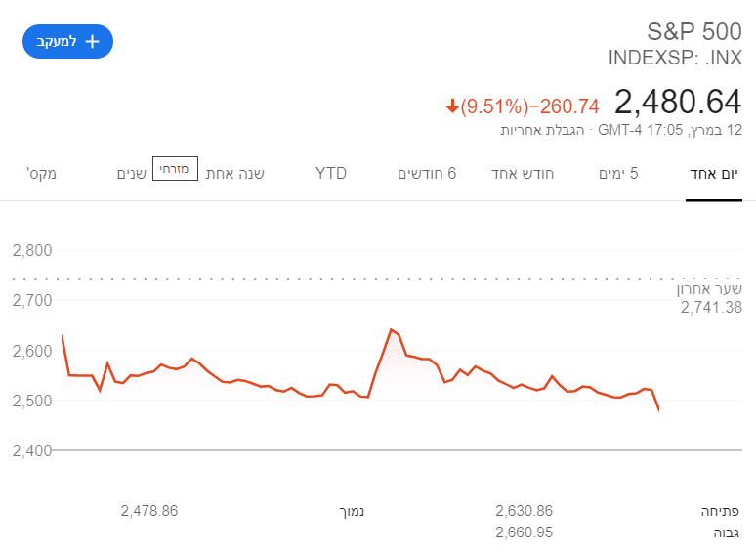This screenshot has height=553, width=756.
Task: Click the 2,478.86 low value
Action: pyautogui.click(x=149, y=511)
